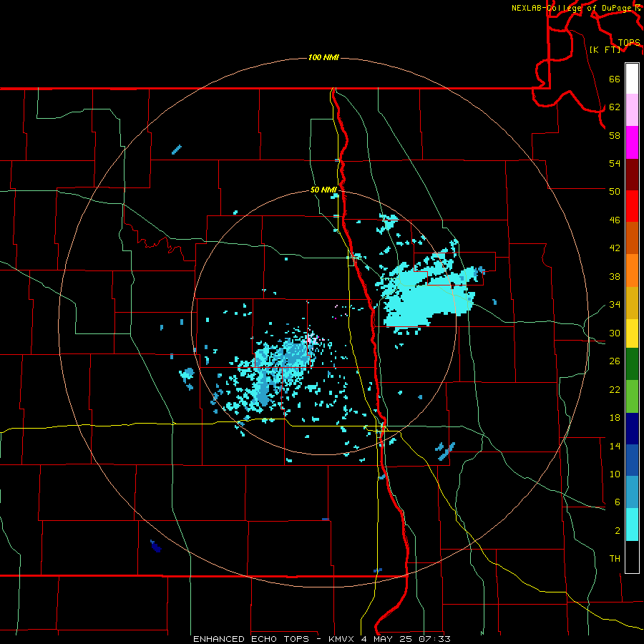Click the light green legend swatch
Image resolution: width=644 pixels, height=644 pixels.
[x=632, y=396]
